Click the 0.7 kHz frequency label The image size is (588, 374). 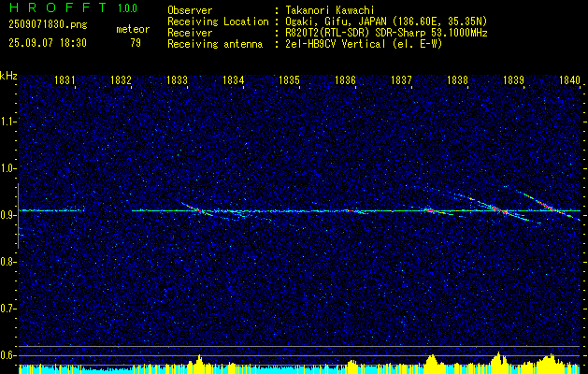7,309
